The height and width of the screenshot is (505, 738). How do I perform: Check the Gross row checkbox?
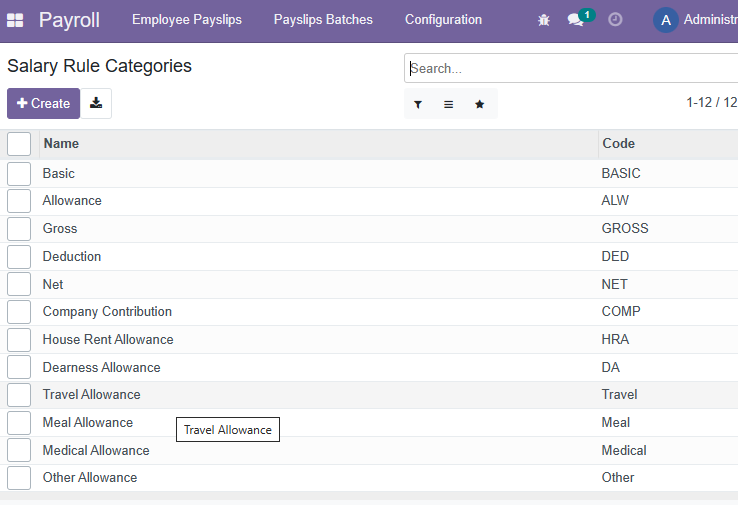tap(19, 229)
